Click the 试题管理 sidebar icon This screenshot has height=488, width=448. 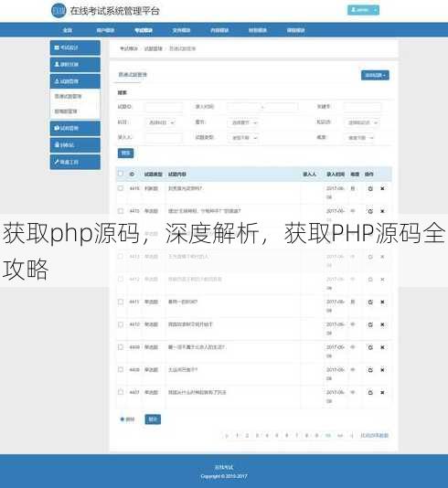coord(57,81)
